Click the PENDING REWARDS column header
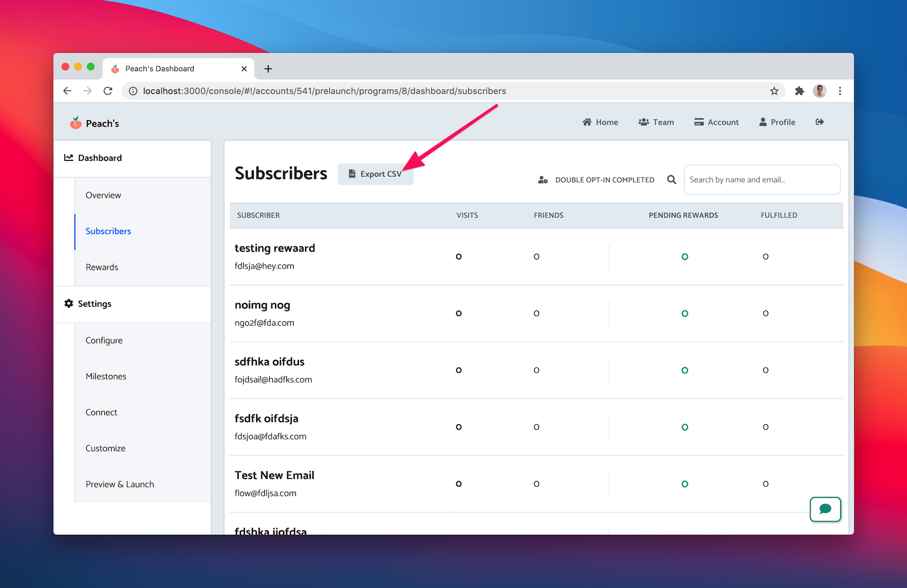This screenshot has width=907, height=588. tap(683, 215)
